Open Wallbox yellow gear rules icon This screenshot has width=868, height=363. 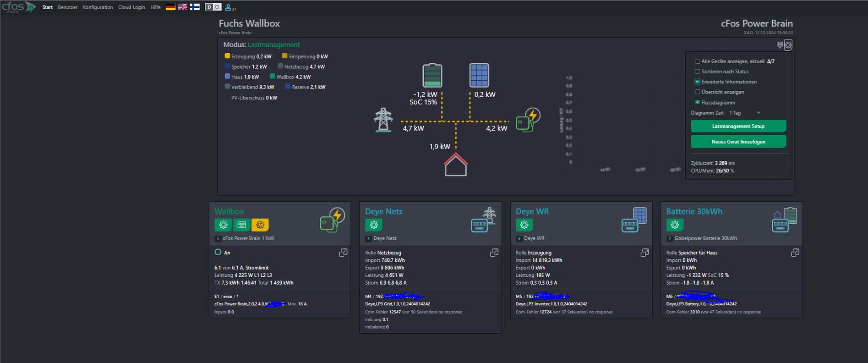tap(260, 225)
